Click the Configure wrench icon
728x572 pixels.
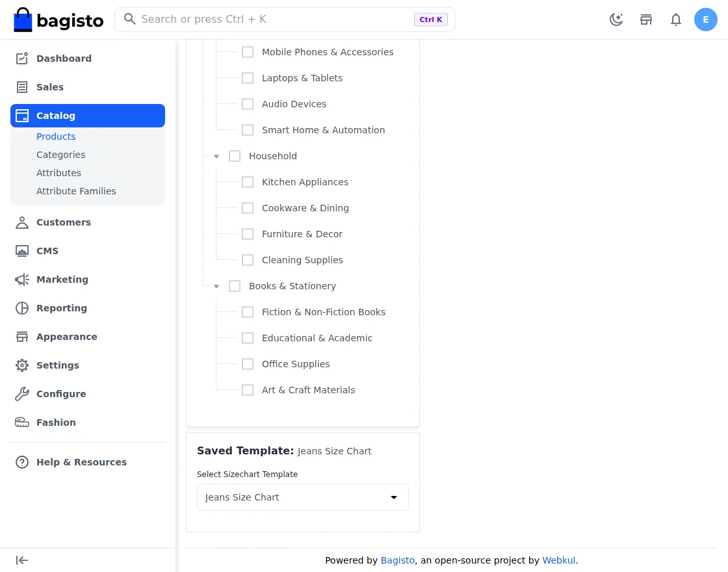coord(22,394)
